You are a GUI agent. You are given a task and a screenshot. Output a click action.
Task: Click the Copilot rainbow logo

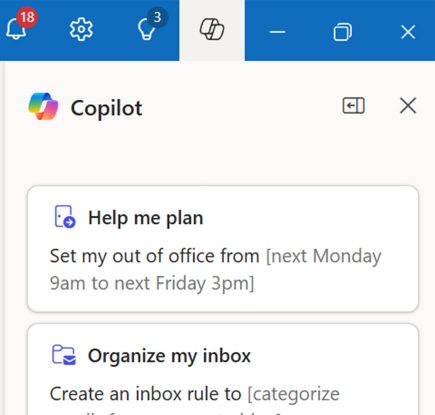pyautogui.click(x=43, y=107)
